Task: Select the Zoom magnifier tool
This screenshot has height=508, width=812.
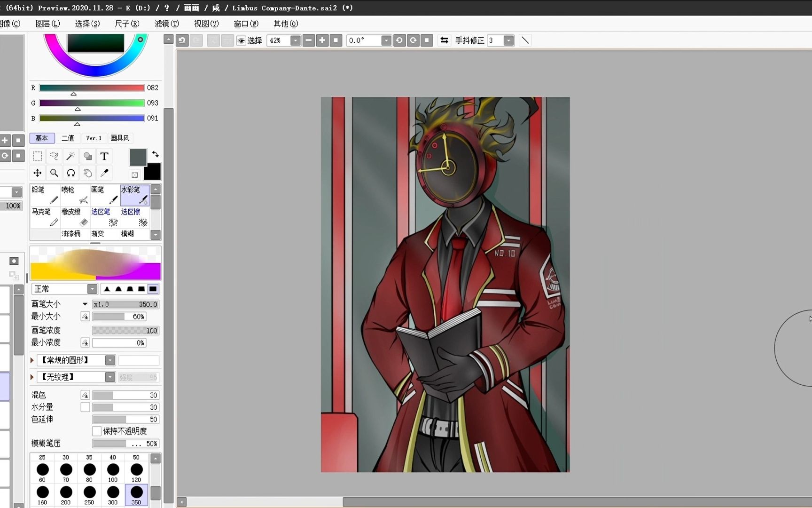Action: coord(54,173)
